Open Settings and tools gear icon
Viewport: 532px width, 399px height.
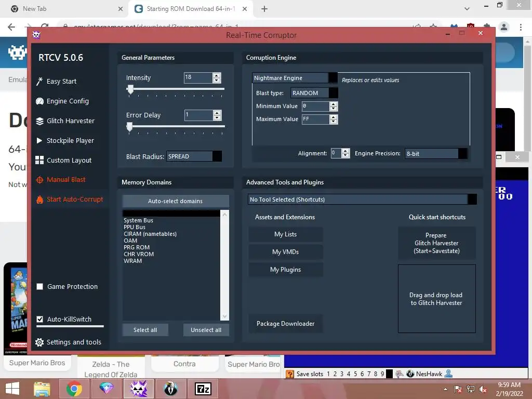(x=39, y=342)
